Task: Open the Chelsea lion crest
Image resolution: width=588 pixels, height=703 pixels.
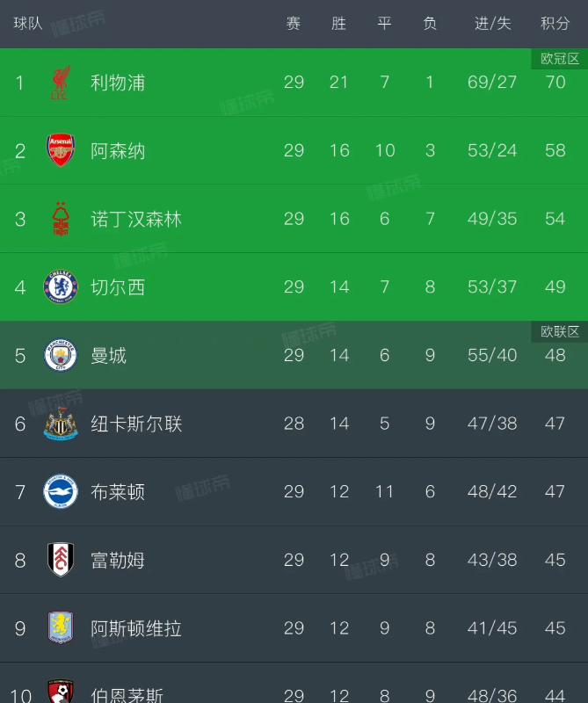Action: (61, 287)
